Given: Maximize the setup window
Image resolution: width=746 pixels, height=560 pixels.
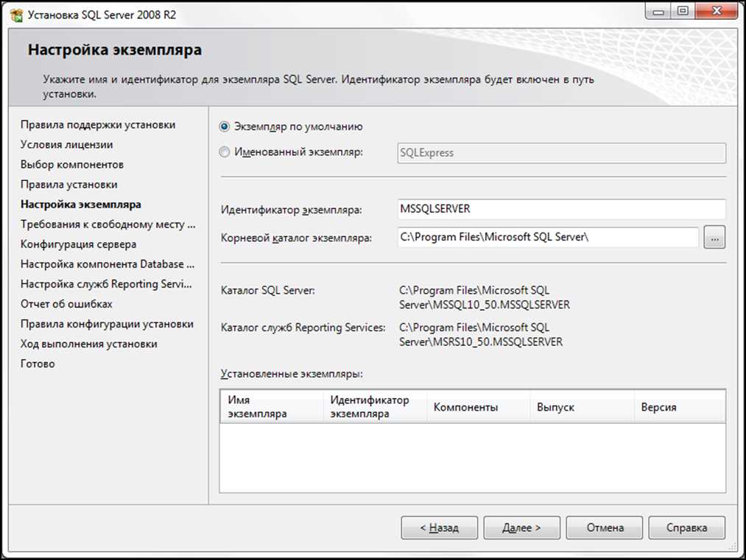Looking at the screenshot, I should coord(682,11).
